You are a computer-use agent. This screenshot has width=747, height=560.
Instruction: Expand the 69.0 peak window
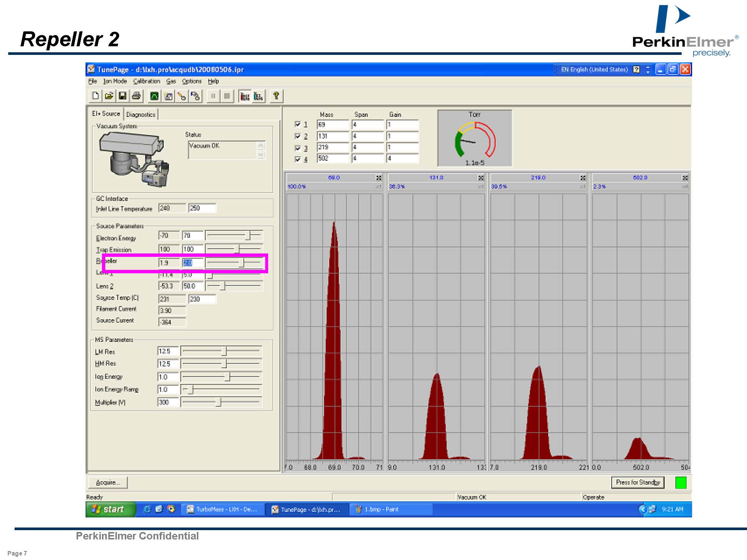coord(379,178)
